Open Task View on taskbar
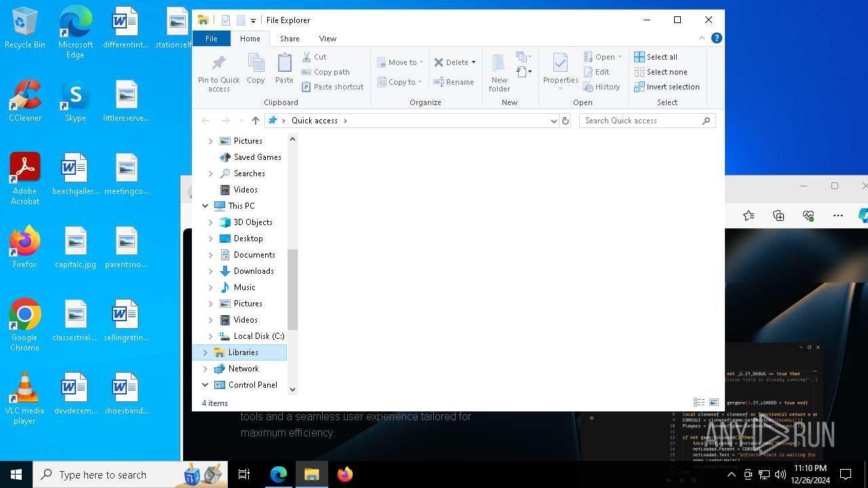Viewport: 868px width, 488px height. pos(245,474)
